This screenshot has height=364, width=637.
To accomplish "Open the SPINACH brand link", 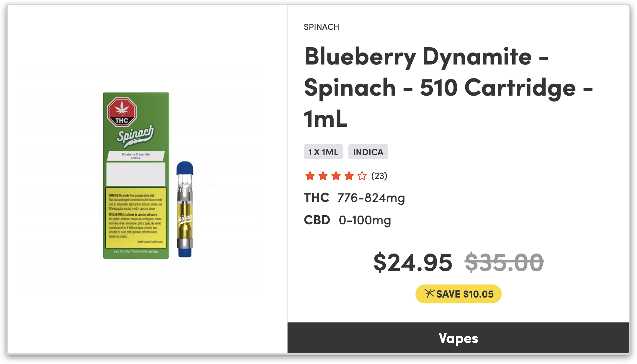I will pos(321,27).
